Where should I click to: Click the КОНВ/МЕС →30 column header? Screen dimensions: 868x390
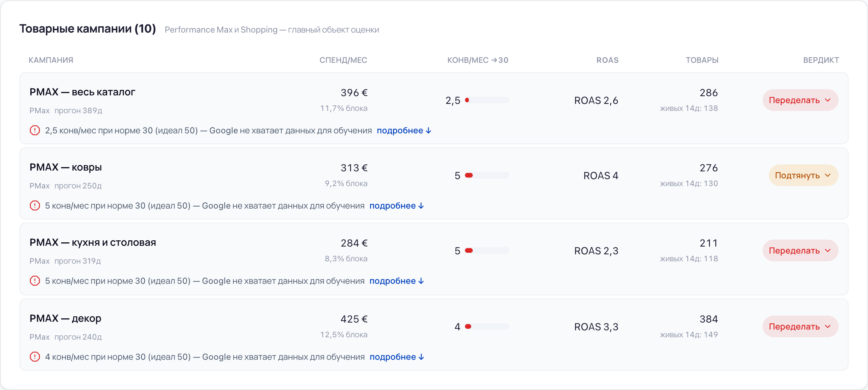478,60
